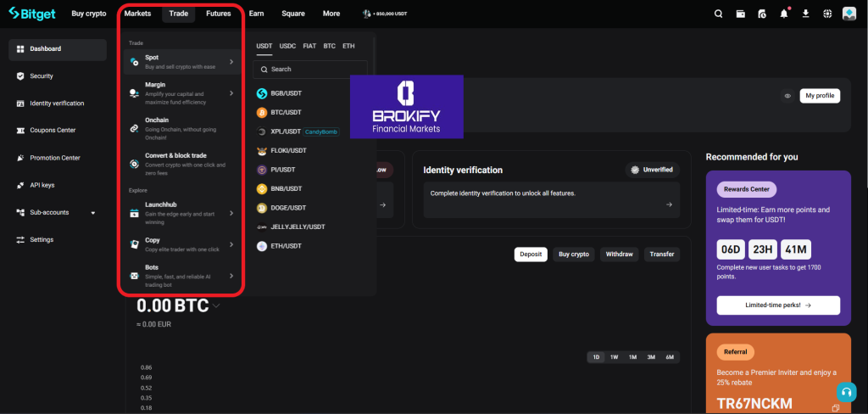
Task: Click the ETH/USDT coin icon
Action: pos(262,246)
